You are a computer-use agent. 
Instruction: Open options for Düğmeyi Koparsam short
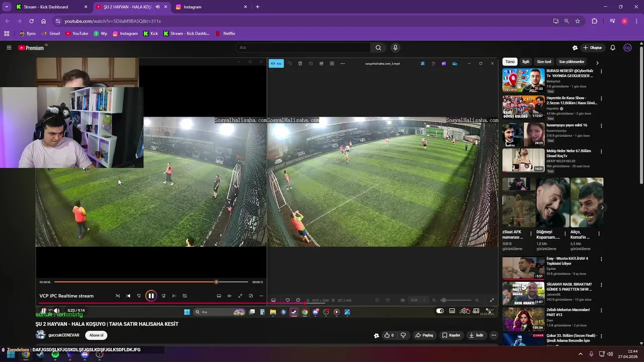click(565, 234)
